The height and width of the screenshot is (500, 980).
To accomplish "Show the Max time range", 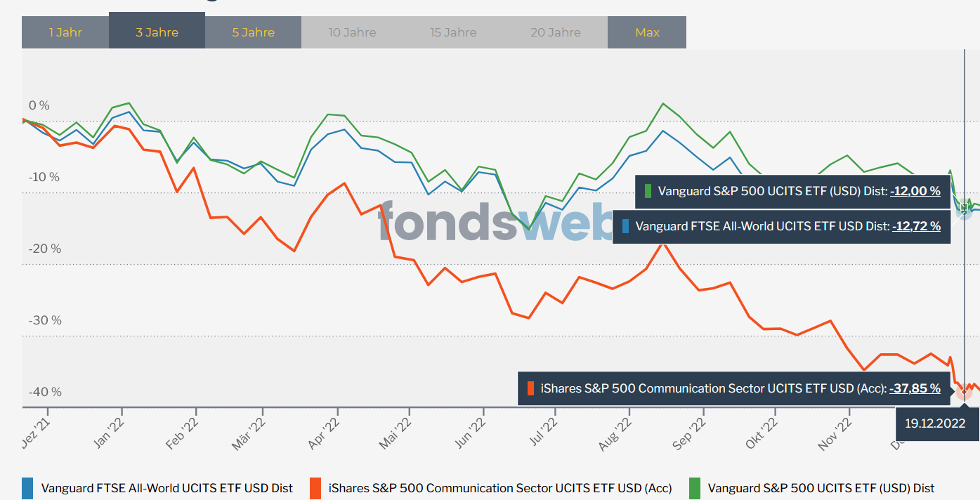I will coord(647,32).
